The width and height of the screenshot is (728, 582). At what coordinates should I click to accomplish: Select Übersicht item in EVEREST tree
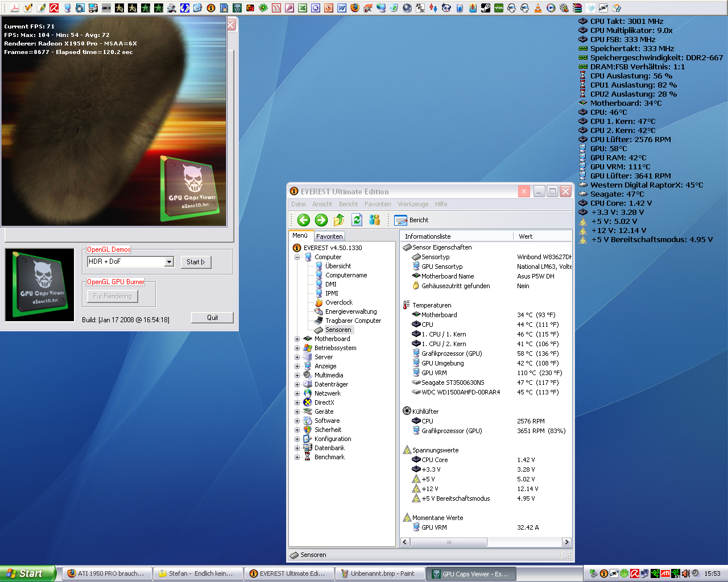tap(338, 266)
